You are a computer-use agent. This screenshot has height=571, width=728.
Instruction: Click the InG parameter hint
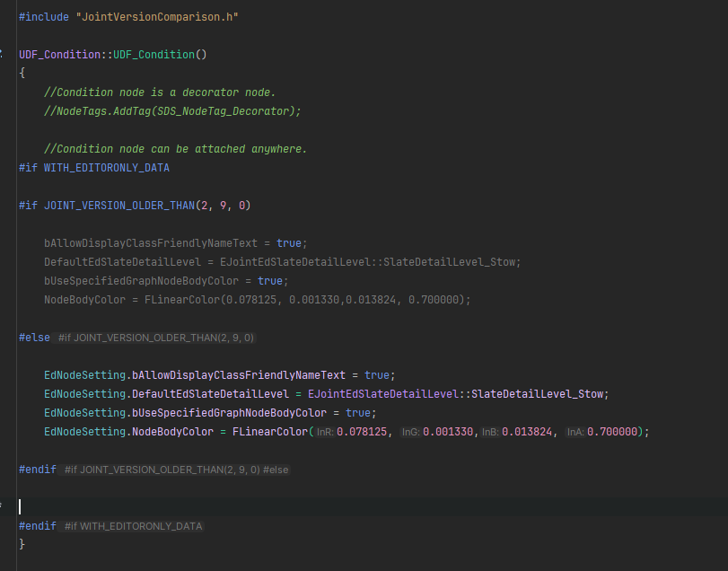410,432
